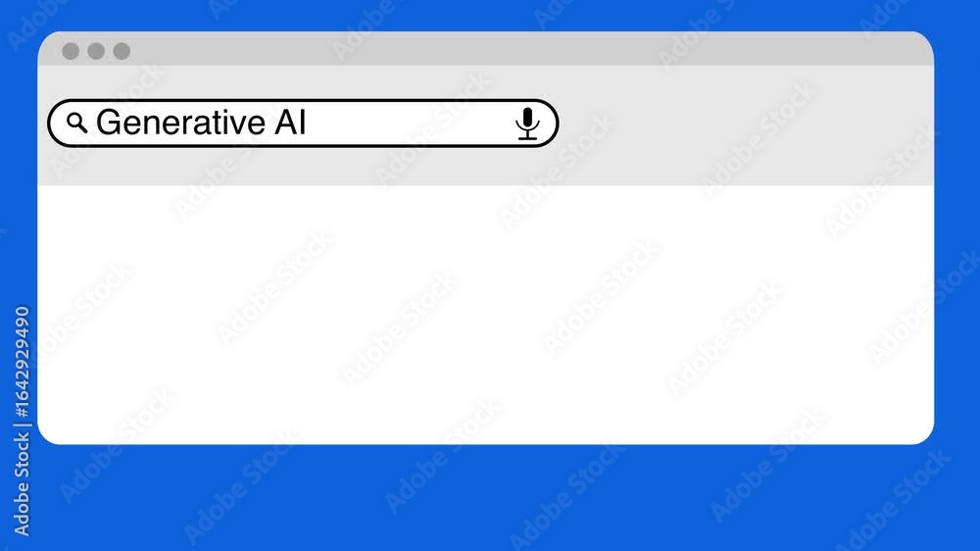Image resolution: width=980 pixels, height=551 pixels.
Task: Click the letters AI in the query
Action: [x=290, y=122]
